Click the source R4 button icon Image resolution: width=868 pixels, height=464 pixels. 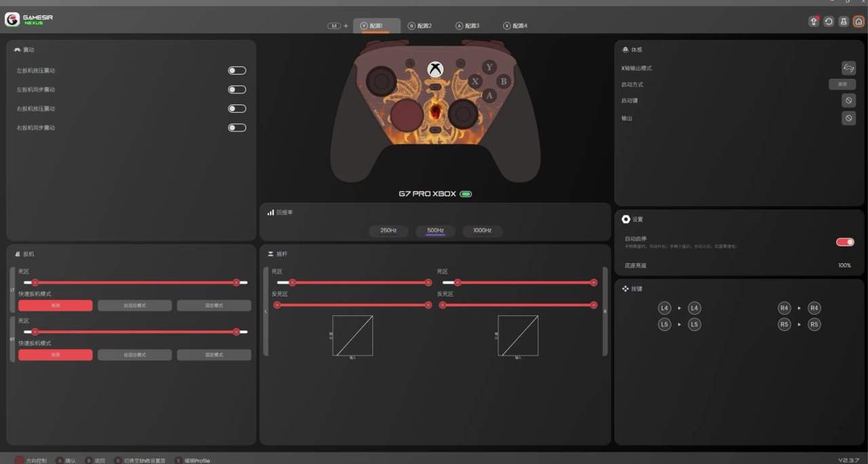pyautogui.click(x=785, y=308)
